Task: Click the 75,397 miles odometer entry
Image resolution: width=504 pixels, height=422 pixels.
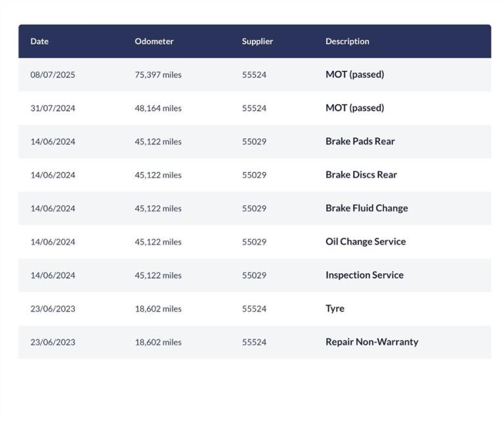Action: (158, 75)
